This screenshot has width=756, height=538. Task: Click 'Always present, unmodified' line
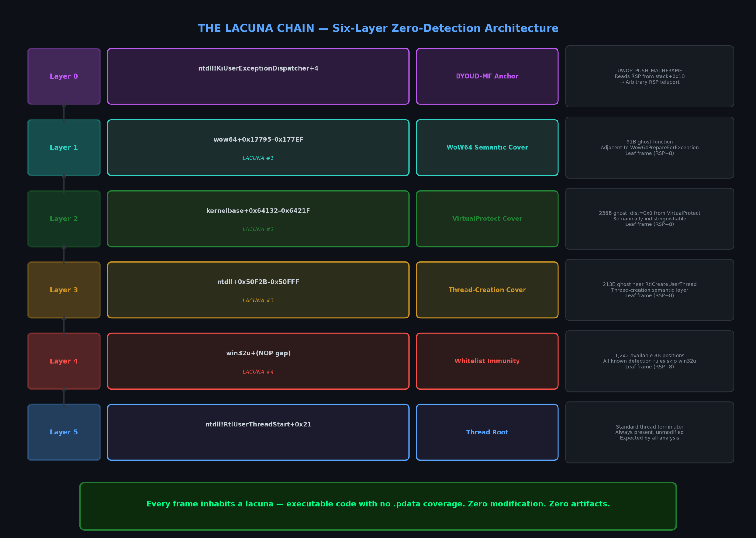[650, 432]
